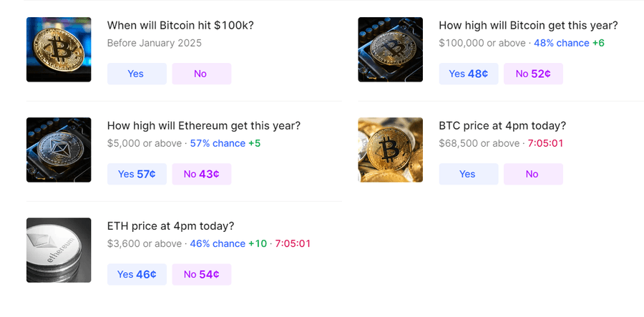Click the gold Bitcoin $100k market thumbnail
This screenshot has height=317, width=644.
pos(59,49)
